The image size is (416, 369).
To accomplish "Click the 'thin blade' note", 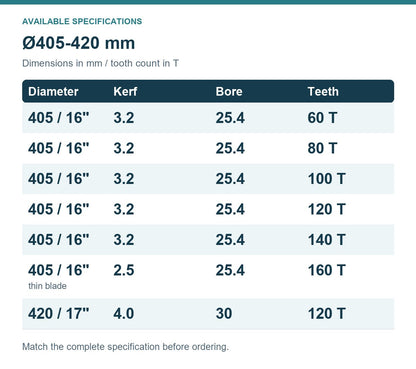I will click(47, 286).
